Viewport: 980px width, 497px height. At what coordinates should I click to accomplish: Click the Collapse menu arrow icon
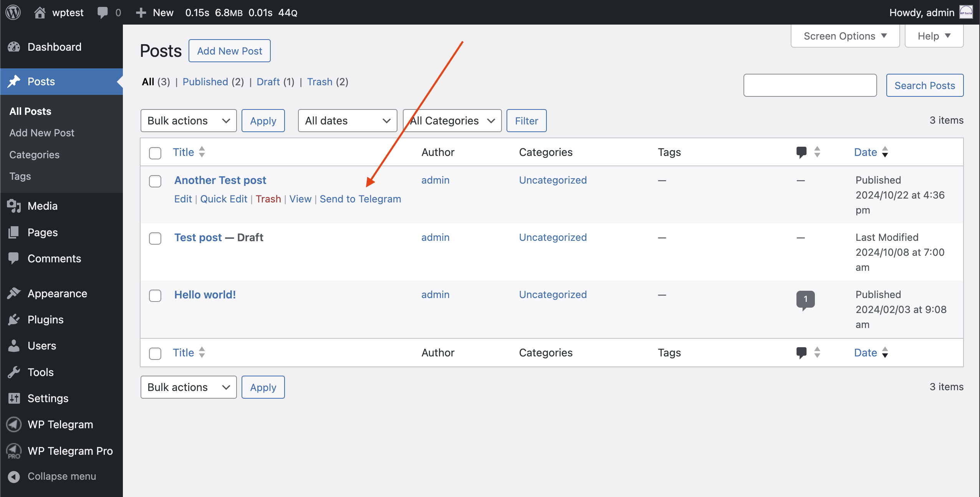click(14, 477)
